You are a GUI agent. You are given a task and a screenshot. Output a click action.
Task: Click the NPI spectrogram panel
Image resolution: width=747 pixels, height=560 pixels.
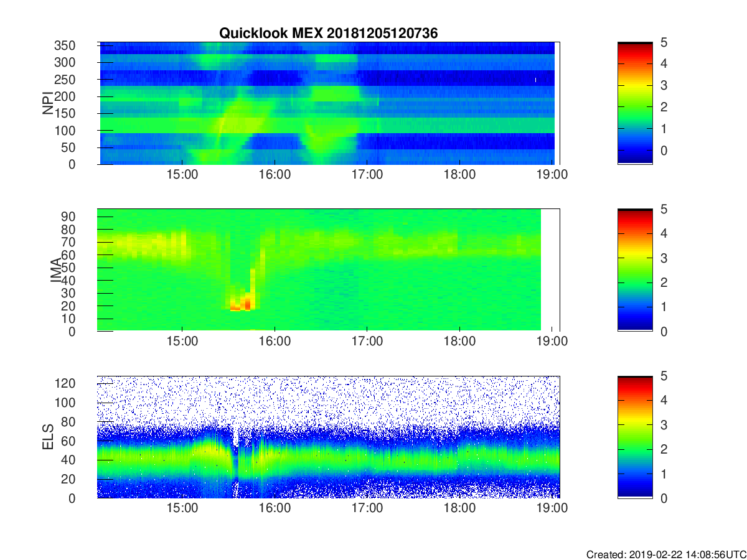point(329,103)
